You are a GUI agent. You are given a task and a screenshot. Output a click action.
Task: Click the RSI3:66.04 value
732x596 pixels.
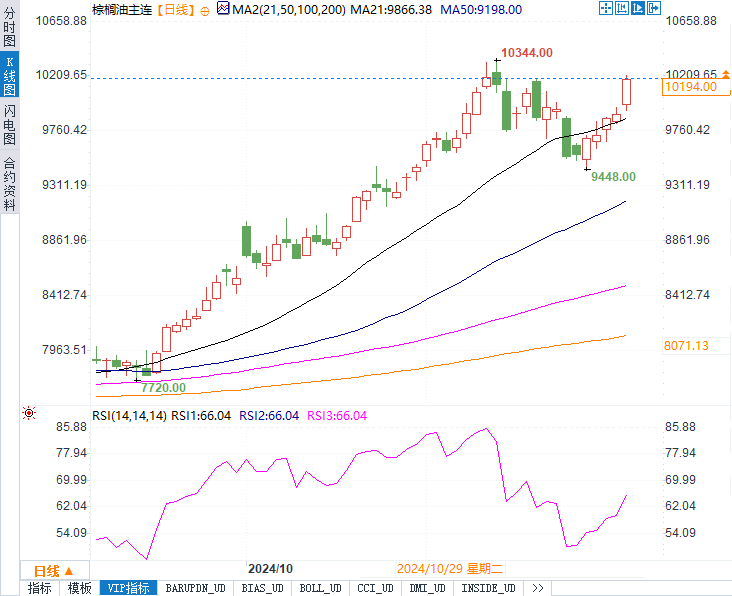337,416
